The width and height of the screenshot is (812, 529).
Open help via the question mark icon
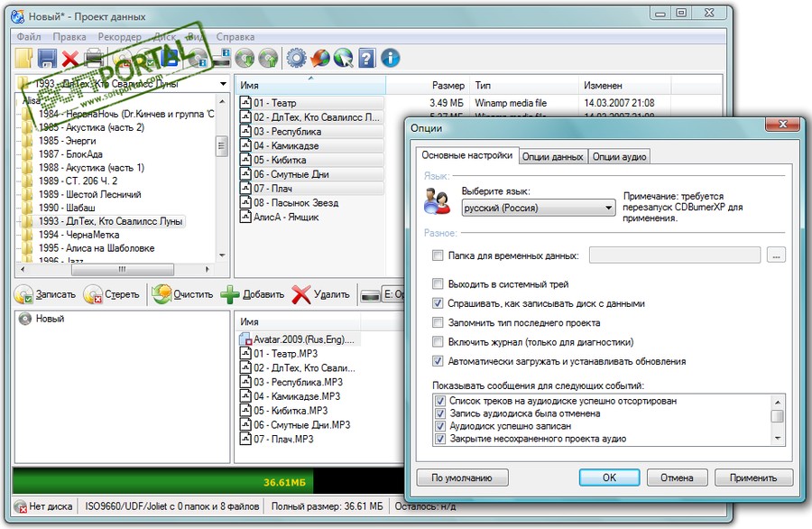click(366, 58)
